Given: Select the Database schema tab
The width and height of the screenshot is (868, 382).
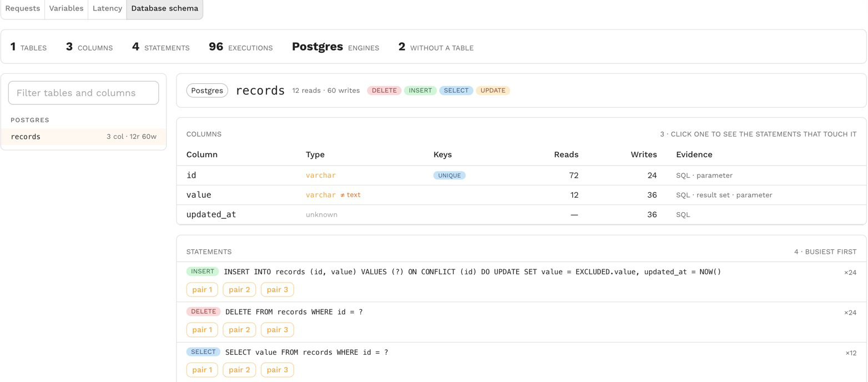Looking at the screenshot, I should [164, 9].
